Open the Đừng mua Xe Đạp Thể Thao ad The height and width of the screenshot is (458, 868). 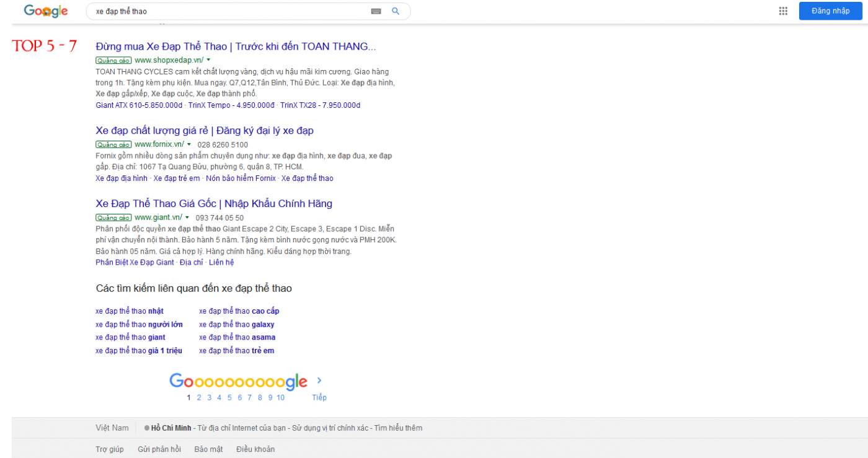click(236, 46)
